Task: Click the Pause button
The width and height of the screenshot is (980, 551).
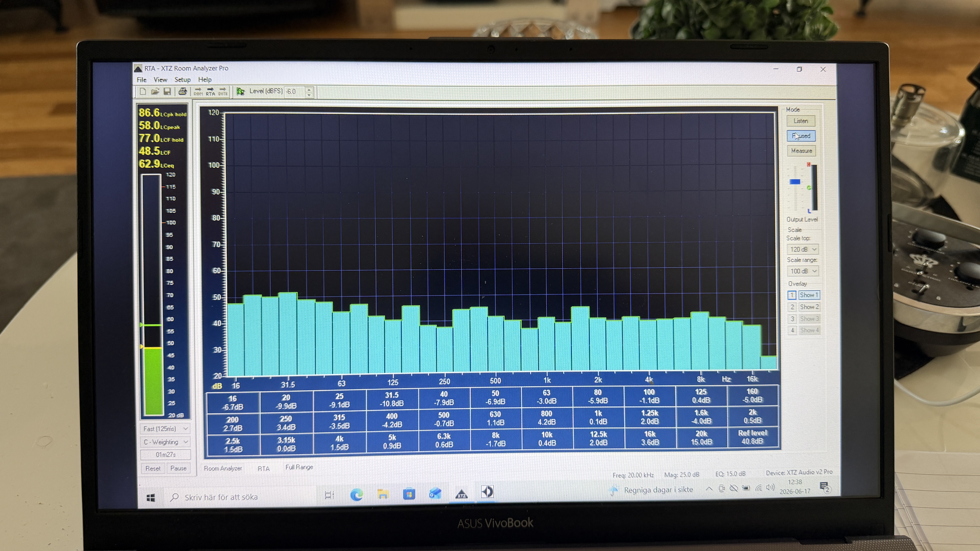Action: [x=178, y=469]
